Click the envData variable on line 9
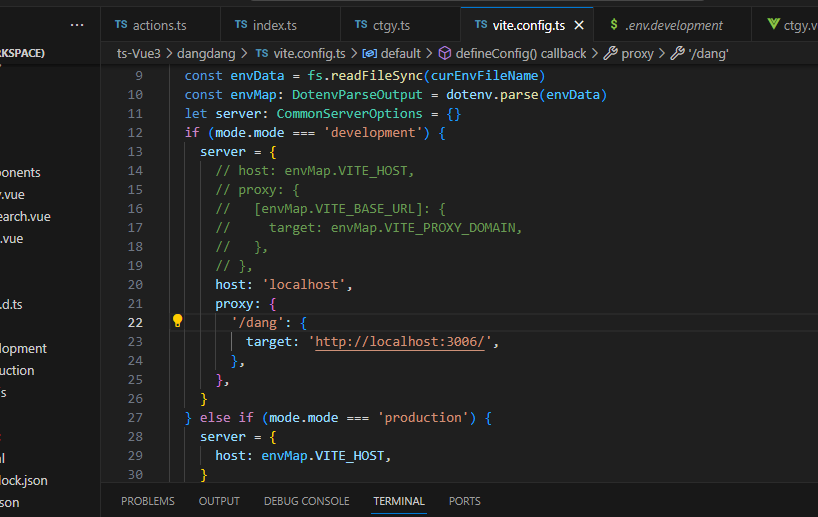 coord(257,76)
